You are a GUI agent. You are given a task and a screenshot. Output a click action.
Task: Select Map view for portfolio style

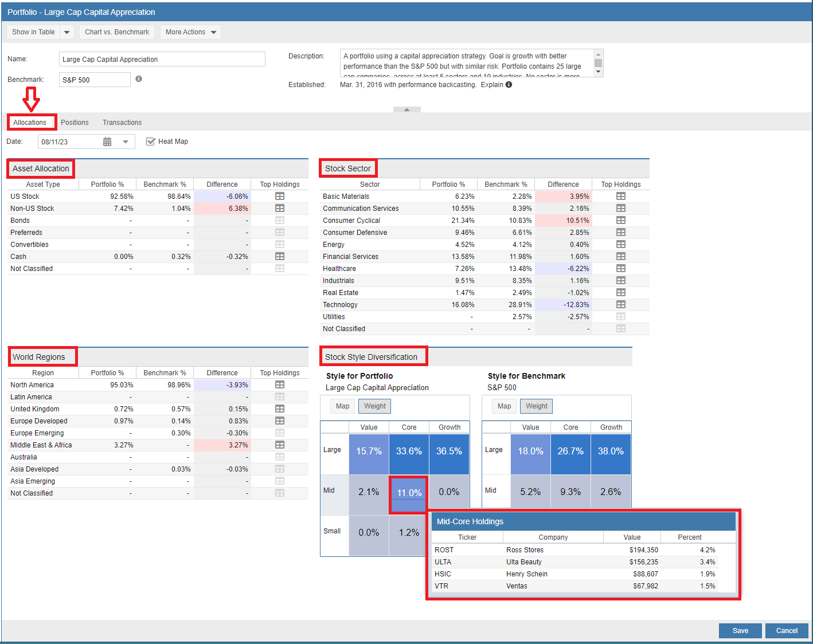pos(342,406)
